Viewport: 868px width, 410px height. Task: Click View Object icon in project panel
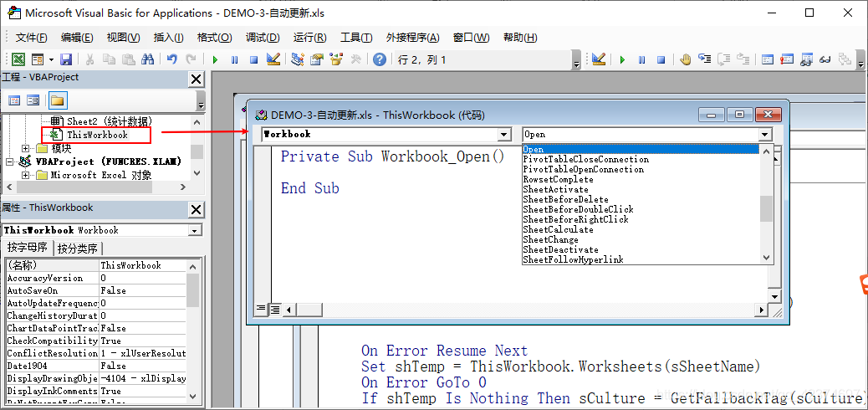coord(33,100)
